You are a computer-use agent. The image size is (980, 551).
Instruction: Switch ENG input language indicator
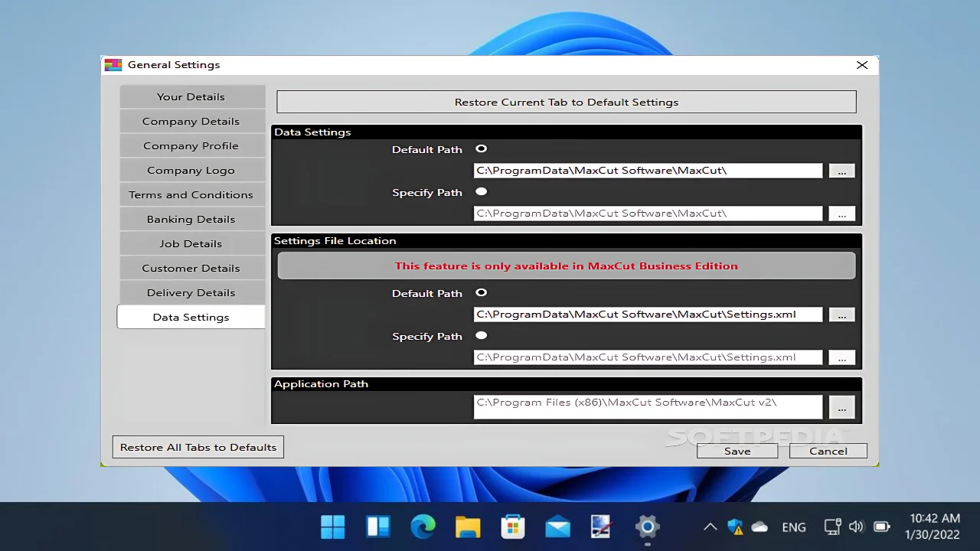(794, 527)
